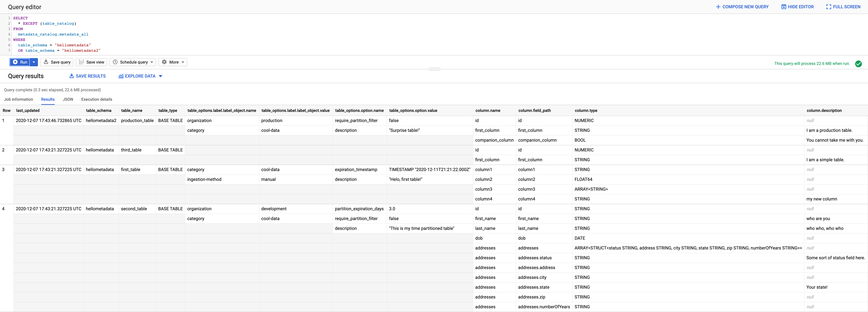This screenshot has height=312, width=868.
Task: Click the Hide Editor text link
Action: (801, 7)
